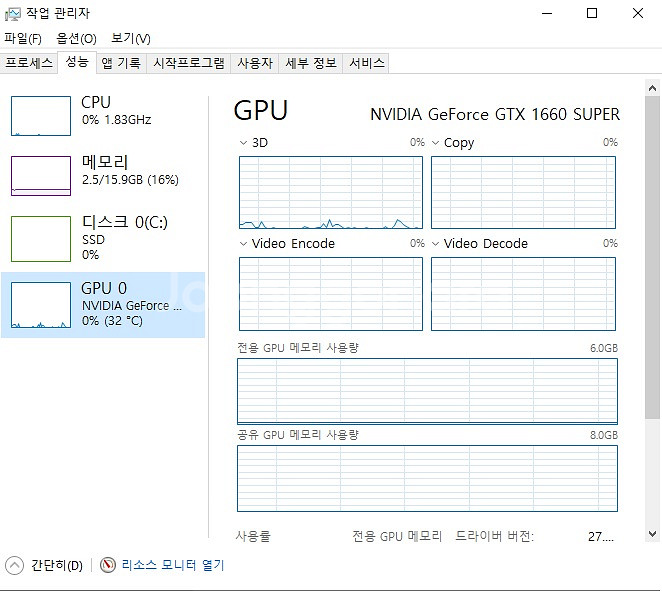Click the 2.5/15.9GB (16%) memory value
The image size is (662, 591).
coord(130,180)
